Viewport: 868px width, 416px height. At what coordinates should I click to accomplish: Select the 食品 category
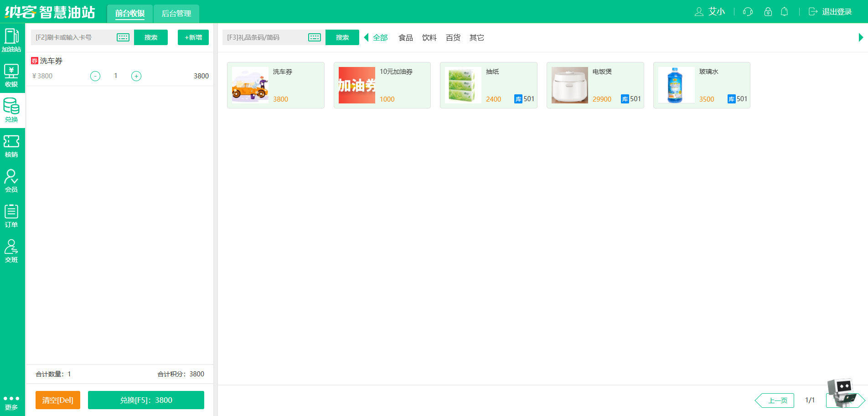pyautogui.click(x=406, y=37)
